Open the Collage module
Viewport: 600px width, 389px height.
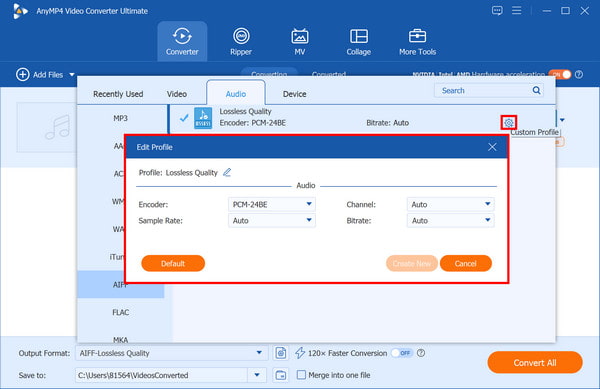click(359, 41)
